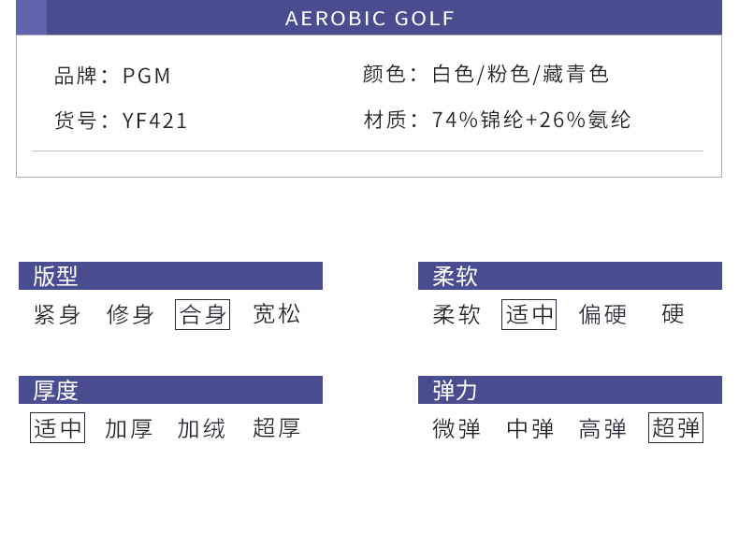Pick the 加绒 thickness option

click(202, 428)
